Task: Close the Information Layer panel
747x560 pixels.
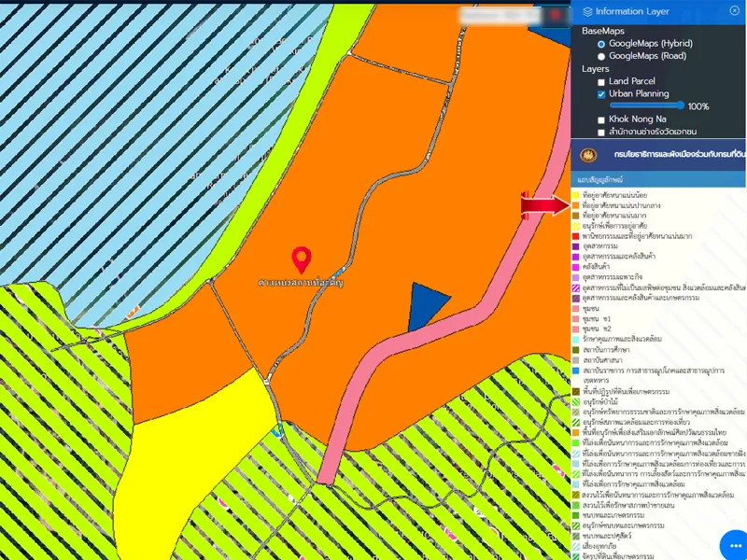Action: click(x=735, y=11)
